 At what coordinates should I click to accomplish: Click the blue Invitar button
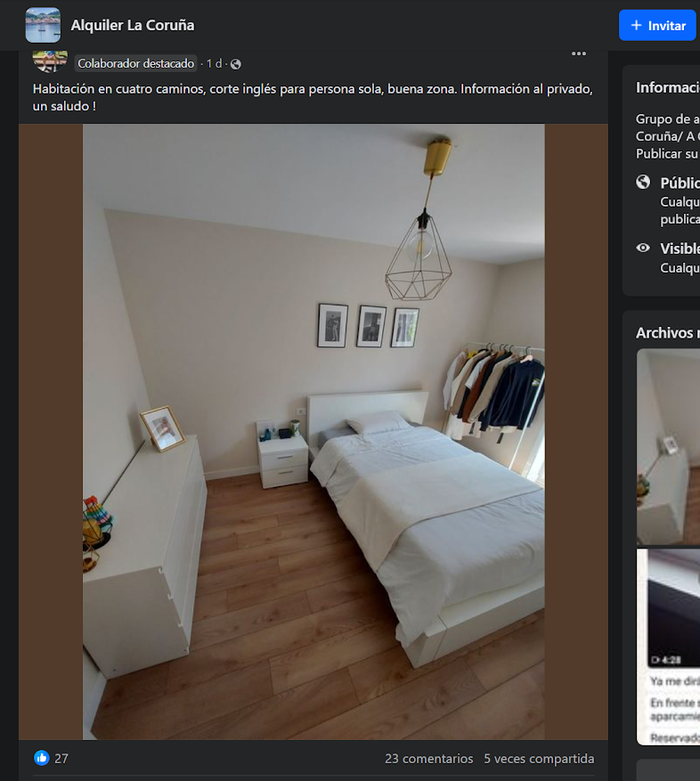[x=657, y=26]
